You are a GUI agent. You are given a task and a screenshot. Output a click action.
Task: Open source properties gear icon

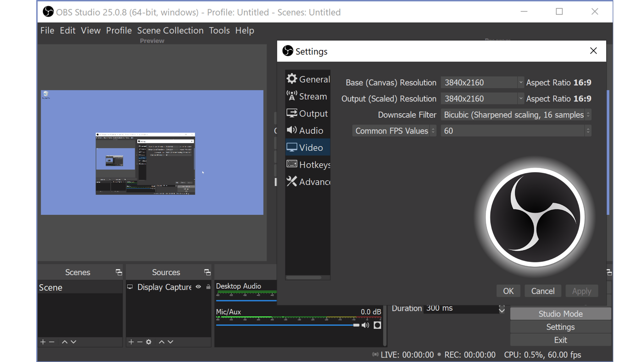point(149,342)
